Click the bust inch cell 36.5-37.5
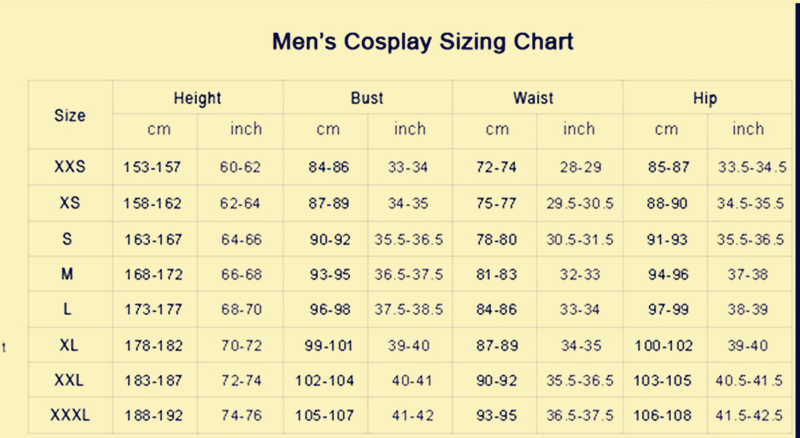Screen dimensions: 800x438 pyautogui.click(x=409, y=275)
